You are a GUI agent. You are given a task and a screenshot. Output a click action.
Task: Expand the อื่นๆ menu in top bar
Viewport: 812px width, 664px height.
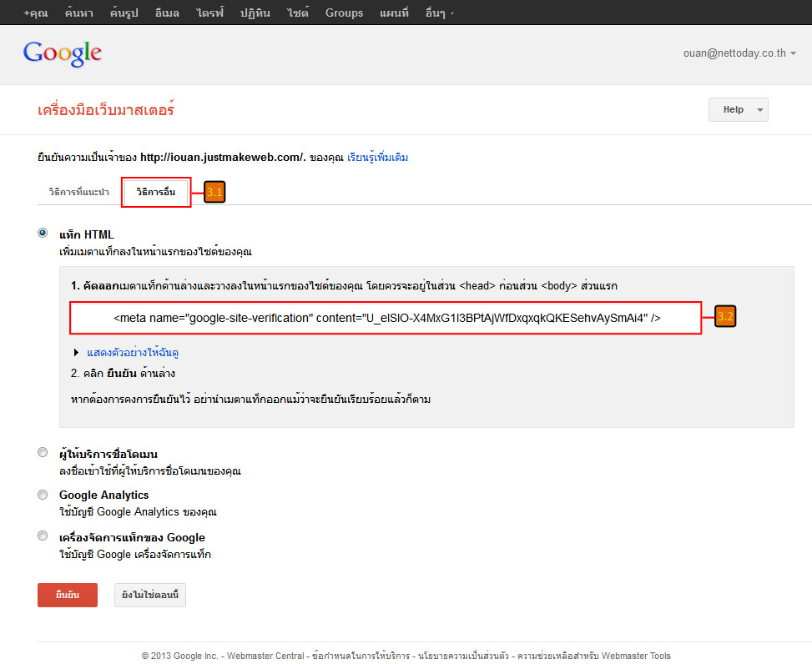(x=439, y=13)
